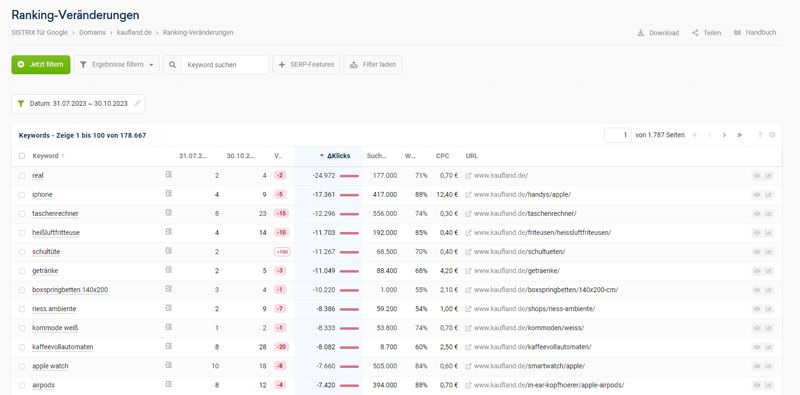The image size is (800, 395).
Task: Open kaufland.de breadcrumb
Action: point(134,32)
